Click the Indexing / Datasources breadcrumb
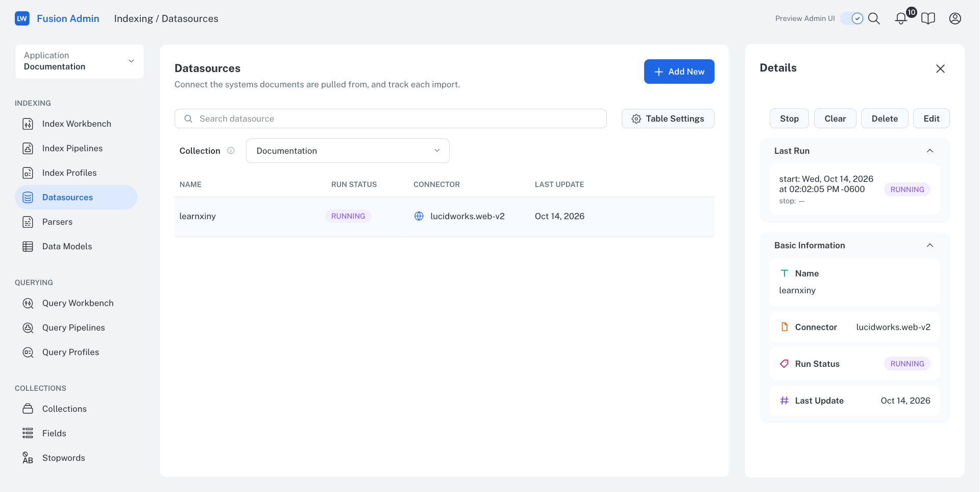The width and height of the screenshot is (980, 492). pyautogui.click(x=166, y=18)
